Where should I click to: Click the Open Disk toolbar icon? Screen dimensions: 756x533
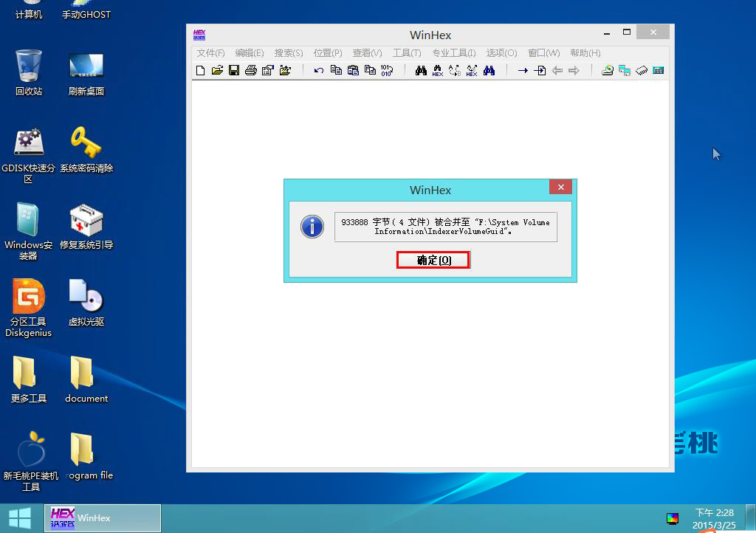pos(608,70)
